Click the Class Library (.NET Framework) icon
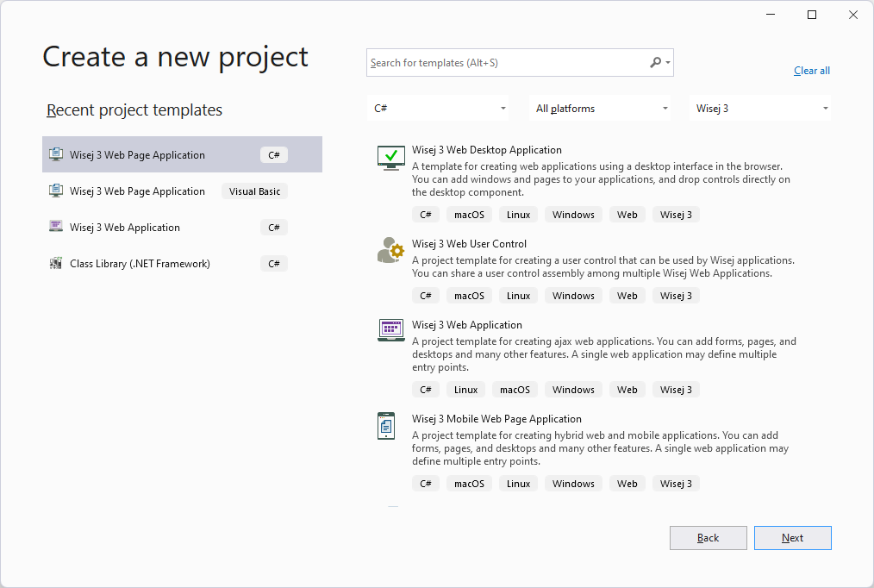The image size is (874, 588). click(x=56, y=263)
